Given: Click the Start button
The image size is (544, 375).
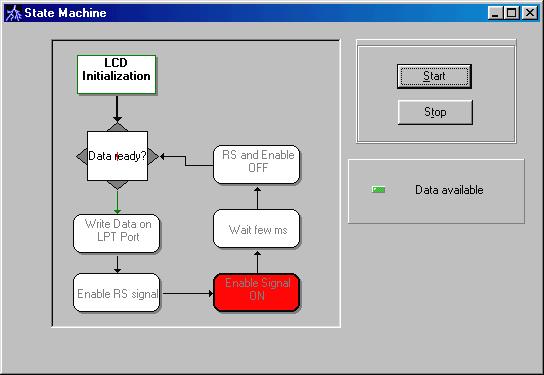Looking at the screenshot, I should tap(434, 76).
